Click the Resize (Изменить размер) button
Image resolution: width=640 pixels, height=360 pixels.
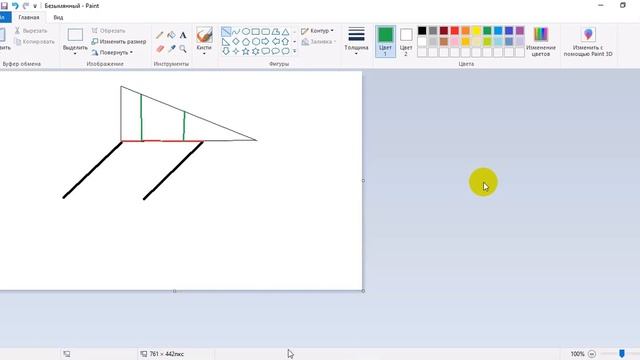tap(119, 42)
